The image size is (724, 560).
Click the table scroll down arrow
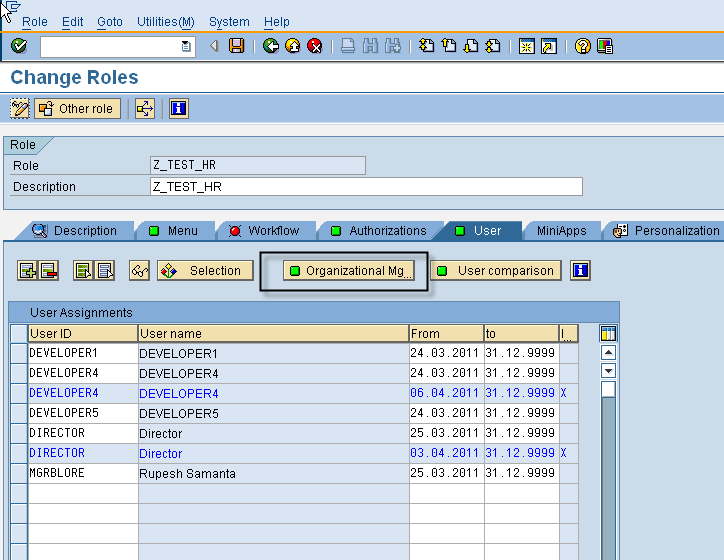[608, 371]
